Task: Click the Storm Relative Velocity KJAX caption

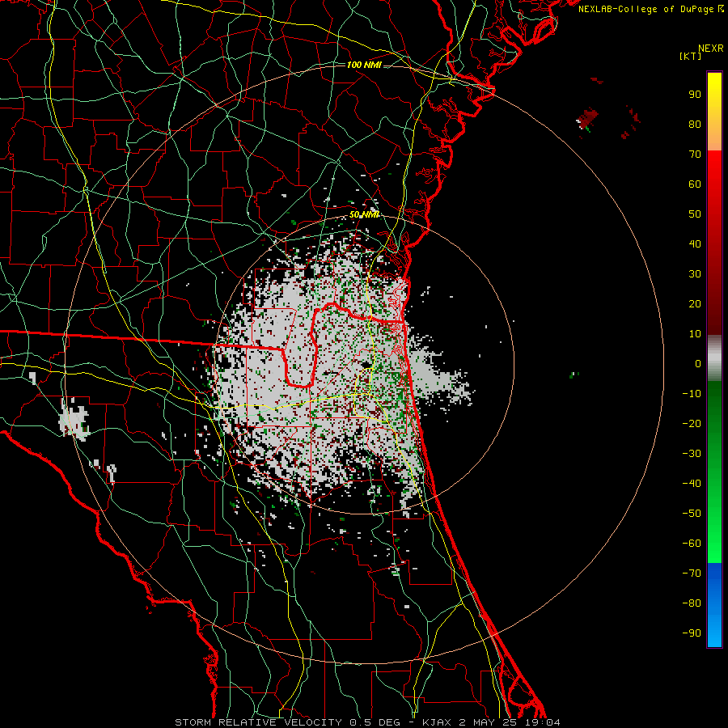Action: pyautogui.click(x=367, y=722)
